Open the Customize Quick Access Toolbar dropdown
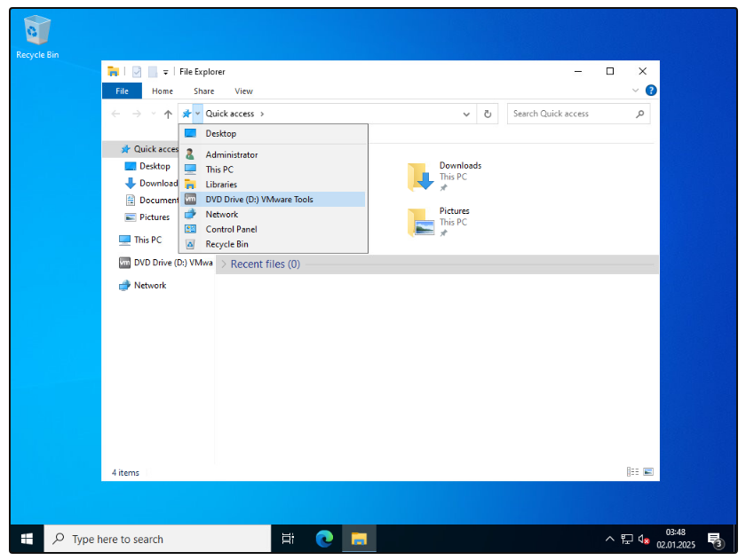Image resolution: width=746 pixels, height=560 pixels. (165, 72)
